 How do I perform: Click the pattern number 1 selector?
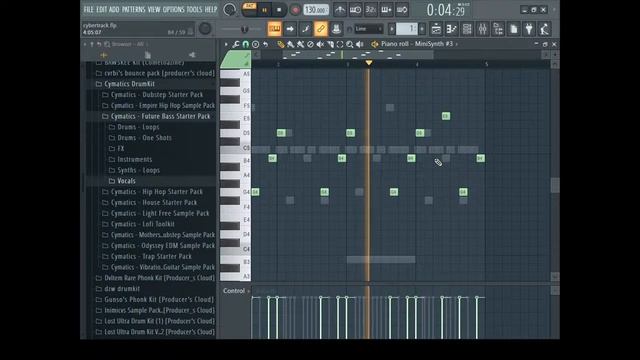click(407, 29)
